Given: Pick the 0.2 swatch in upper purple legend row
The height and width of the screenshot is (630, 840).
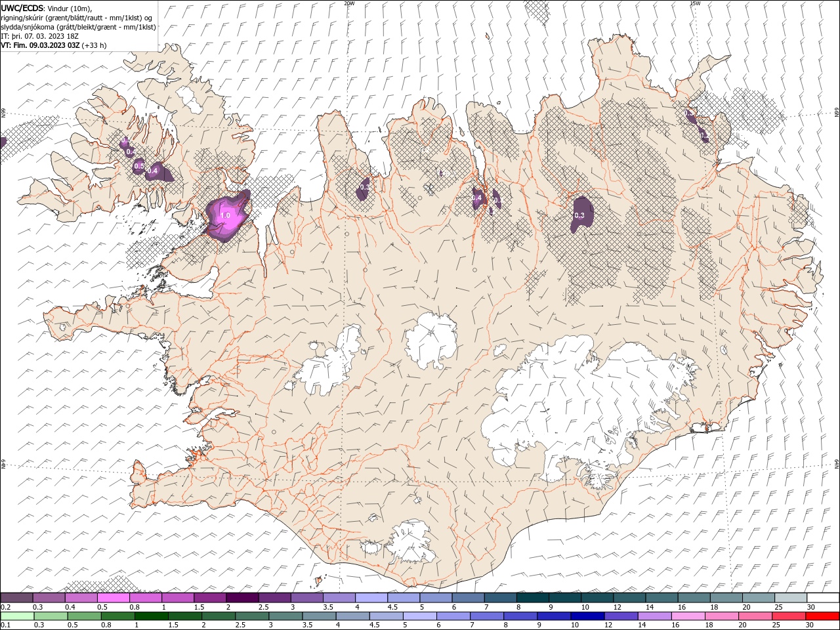Looking at the screenshot, I should tap(16, 598).
